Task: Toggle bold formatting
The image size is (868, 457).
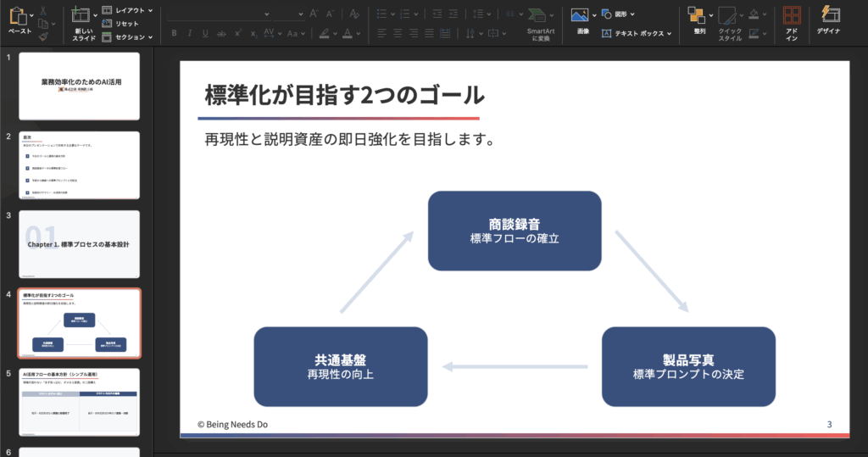Action: pos(175,33)
